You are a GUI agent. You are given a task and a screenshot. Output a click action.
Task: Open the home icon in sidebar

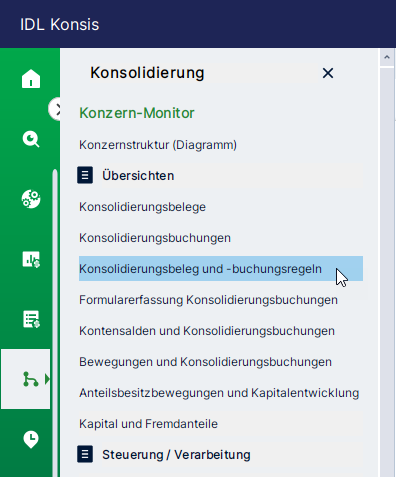coord(31,79)
